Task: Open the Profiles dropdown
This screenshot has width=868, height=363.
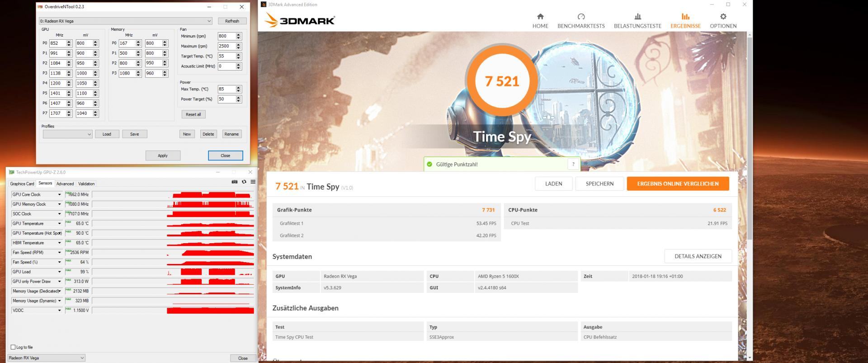Action: 67,134
